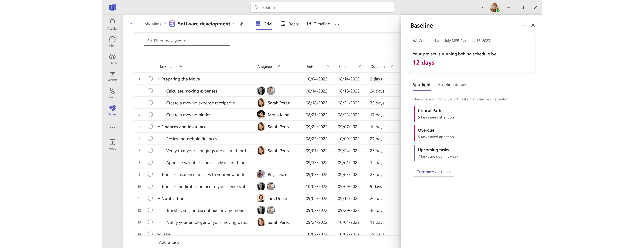Open the Software development plan switcher dropdown
Image resolution: width=644 pixels, height=248 pixels.
click(234, 24)
